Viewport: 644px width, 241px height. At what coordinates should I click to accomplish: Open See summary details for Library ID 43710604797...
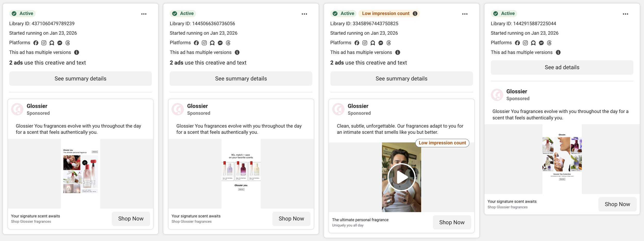[80, 79]
